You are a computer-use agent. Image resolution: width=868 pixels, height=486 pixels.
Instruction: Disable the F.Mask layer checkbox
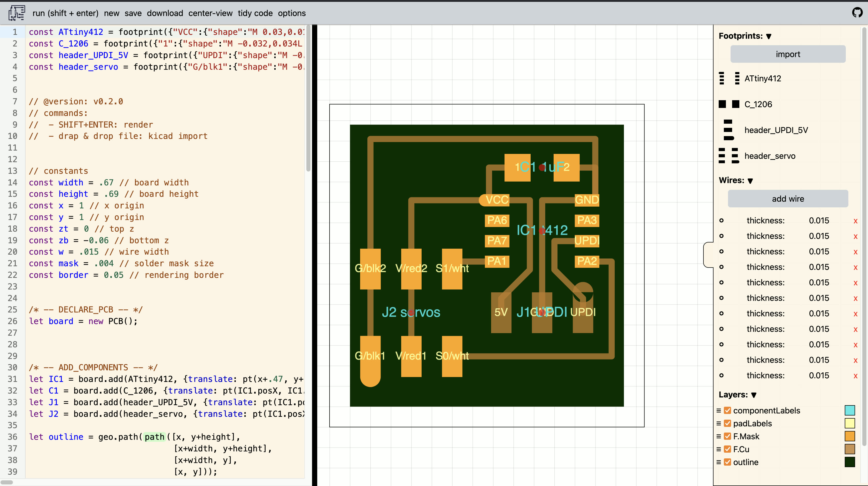coord(727,436)
